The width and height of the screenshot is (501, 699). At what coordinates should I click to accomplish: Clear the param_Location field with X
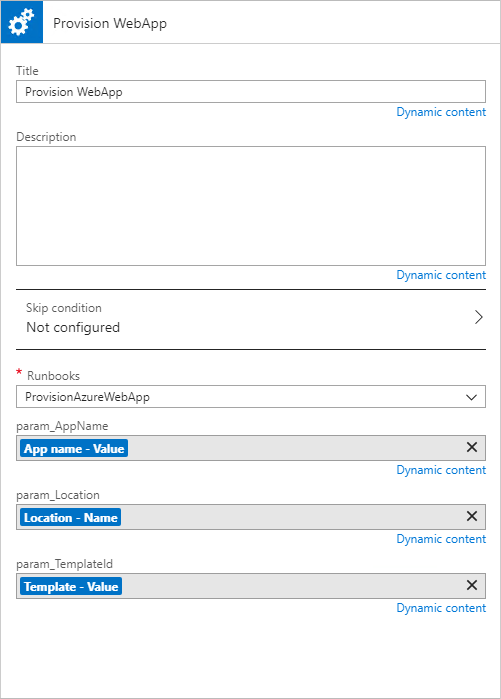pos(472,516)
